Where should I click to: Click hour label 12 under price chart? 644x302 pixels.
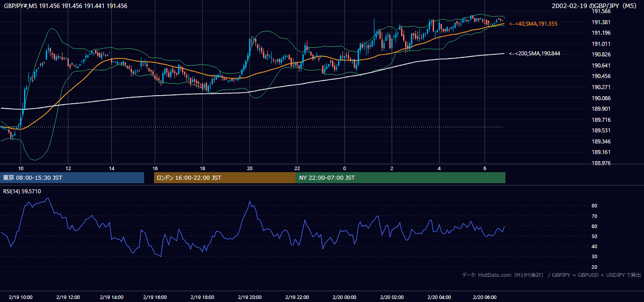click(69, 169)
